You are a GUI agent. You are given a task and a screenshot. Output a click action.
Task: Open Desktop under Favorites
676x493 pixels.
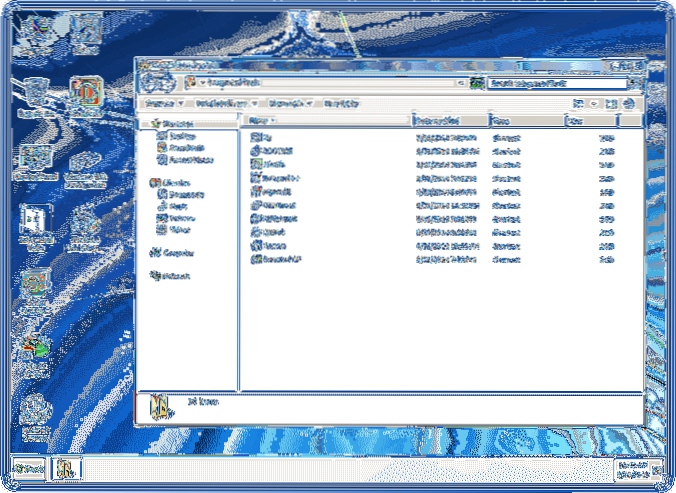(x=176, y=136)
